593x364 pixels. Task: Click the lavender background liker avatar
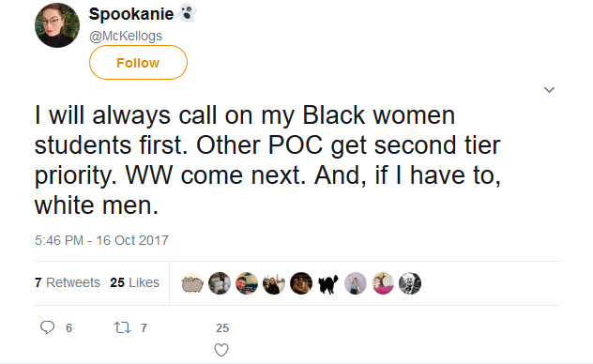(x=356, y=283)
